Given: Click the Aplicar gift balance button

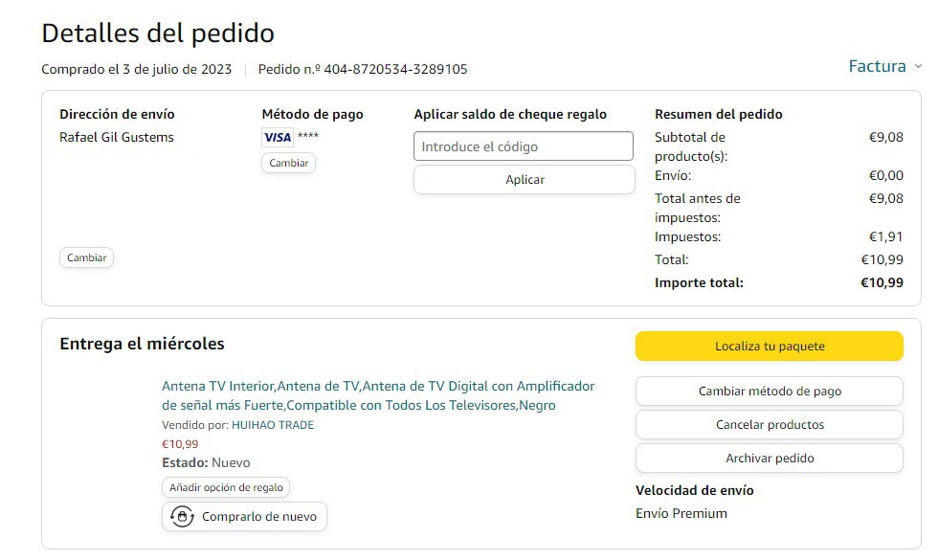Looking at the screenshot, I should [524, 180].
